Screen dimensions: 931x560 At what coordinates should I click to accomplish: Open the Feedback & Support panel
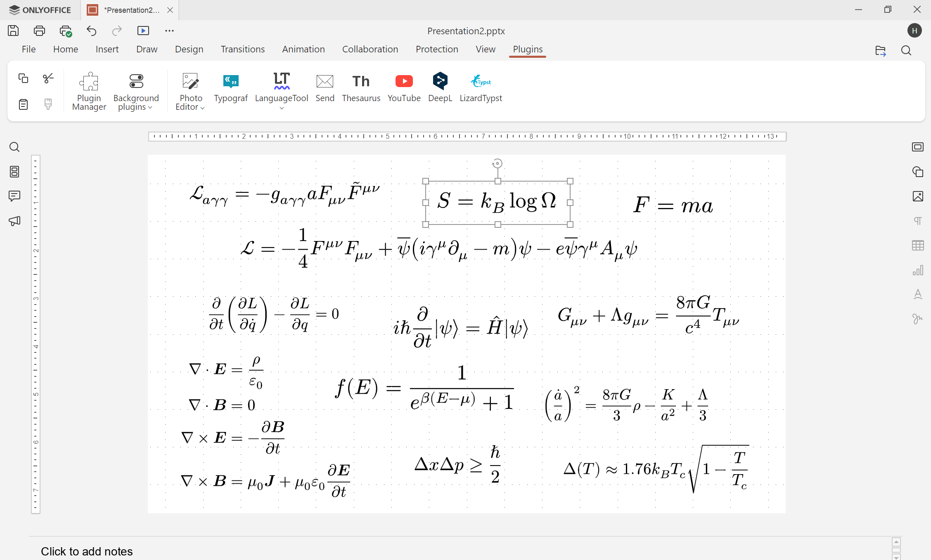(x=15, y=221)
